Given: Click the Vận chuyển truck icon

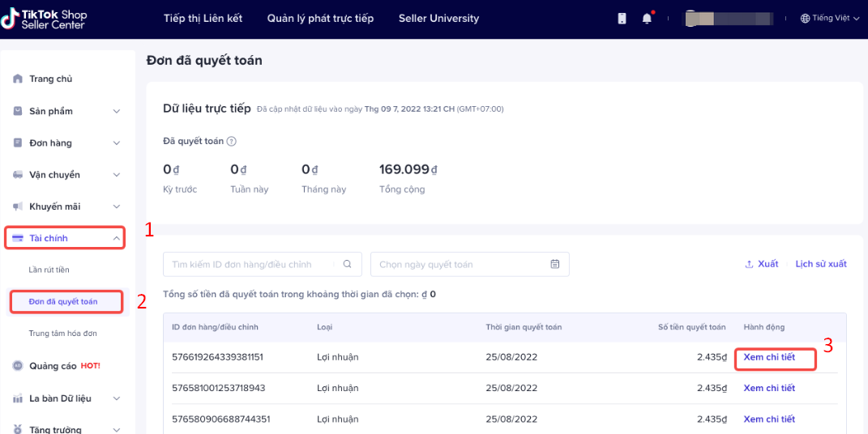Looking at the screenshot, I should [x=18, y=175].
